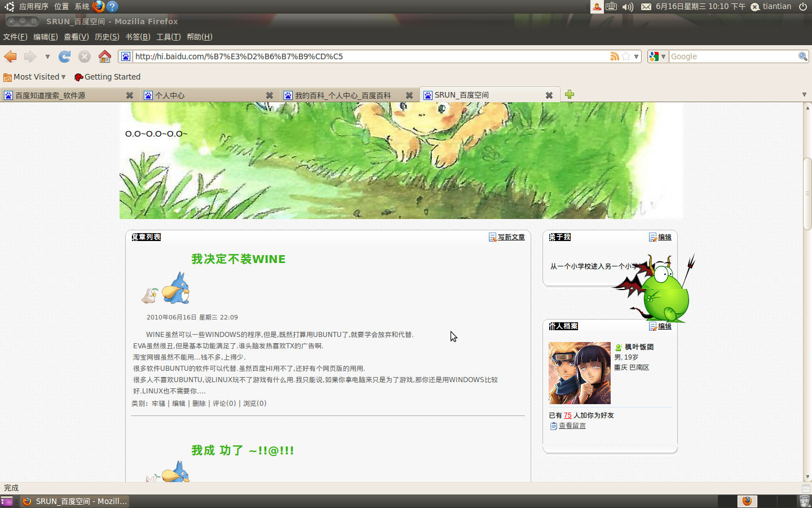812x508 pixels.
Task: Click the Forward navigation arrow
Action: pos(30,56)
